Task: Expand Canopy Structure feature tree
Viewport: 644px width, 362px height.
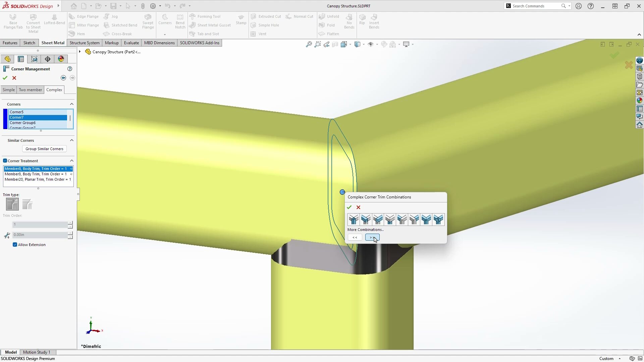Action: coord(80,52)
